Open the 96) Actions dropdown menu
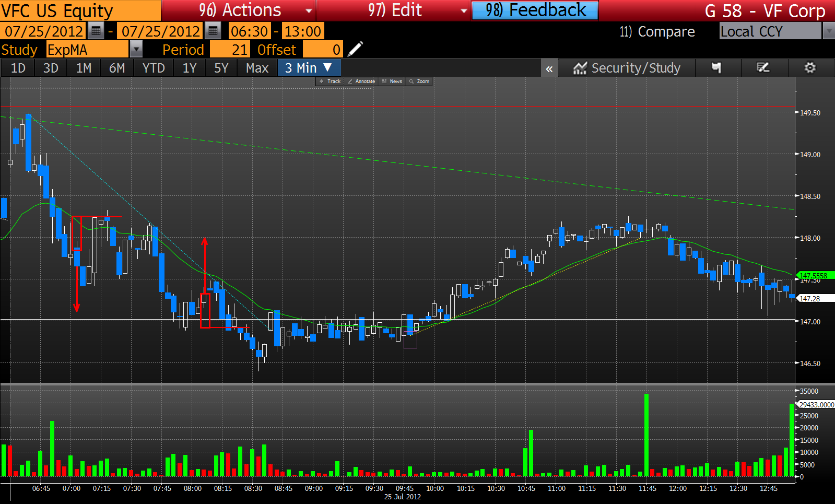 pos(239,10)
